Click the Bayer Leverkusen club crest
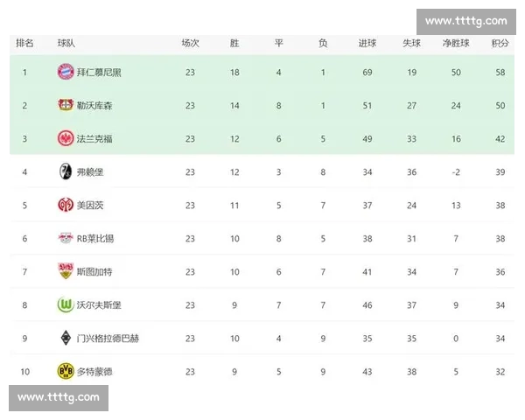525x420 pixels. (65, 105)
